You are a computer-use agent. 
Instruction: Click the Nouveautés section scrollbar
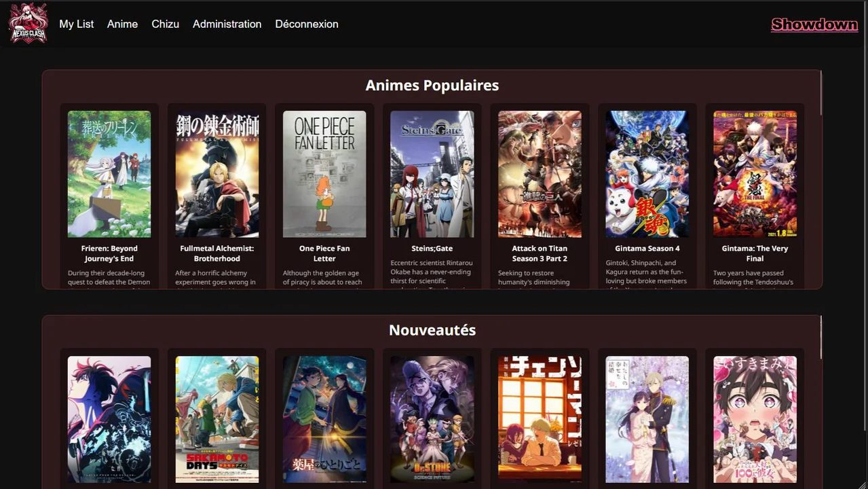pos(821,338)
